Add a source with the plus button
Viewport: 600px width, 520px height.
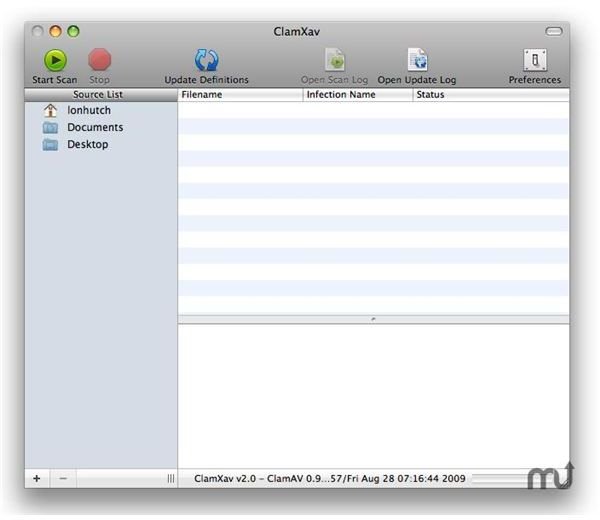tap(37, 478)
